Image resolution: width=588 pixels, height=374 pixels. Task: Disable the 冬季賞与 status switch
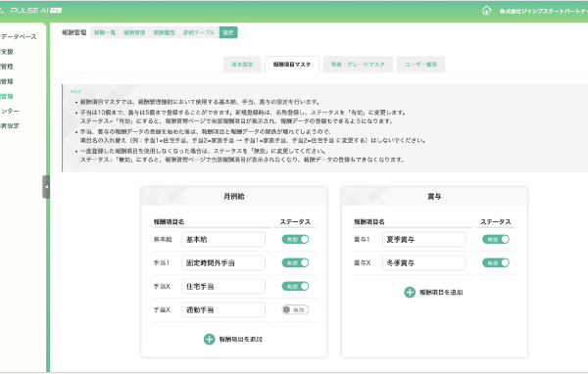coord(496,262)
